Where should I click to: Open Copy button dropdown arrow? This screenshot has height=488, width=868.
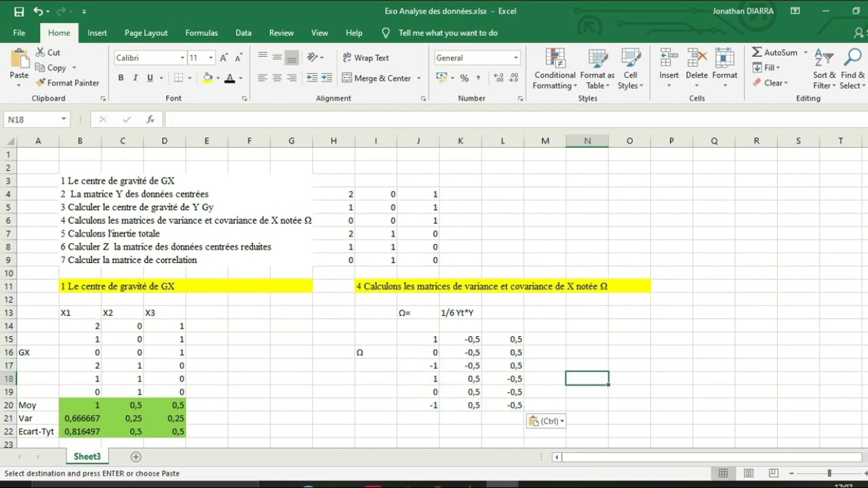click(x=74, y=68)
